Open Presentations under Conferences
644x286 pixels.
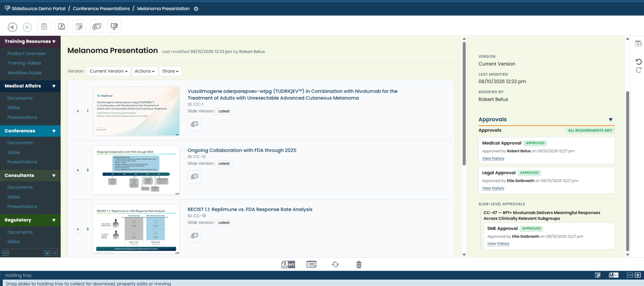[x=22, y=162]
